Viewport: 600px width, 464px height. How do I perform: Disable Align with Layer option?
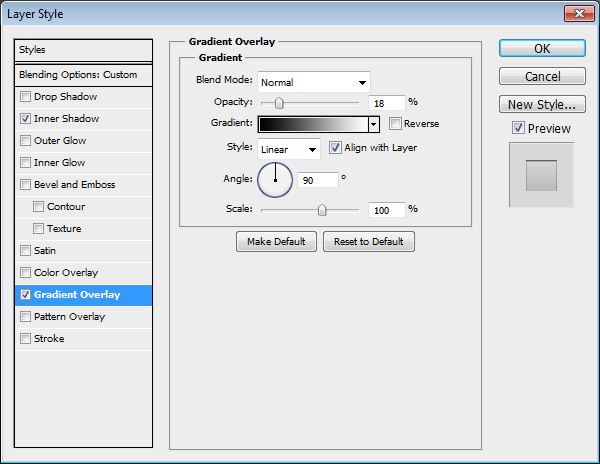[335, 148]
